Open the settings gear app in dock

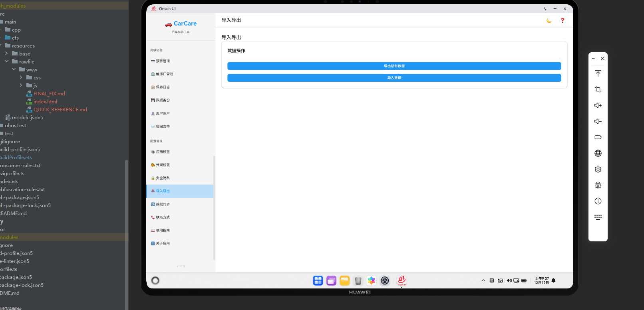click(385, 280)
